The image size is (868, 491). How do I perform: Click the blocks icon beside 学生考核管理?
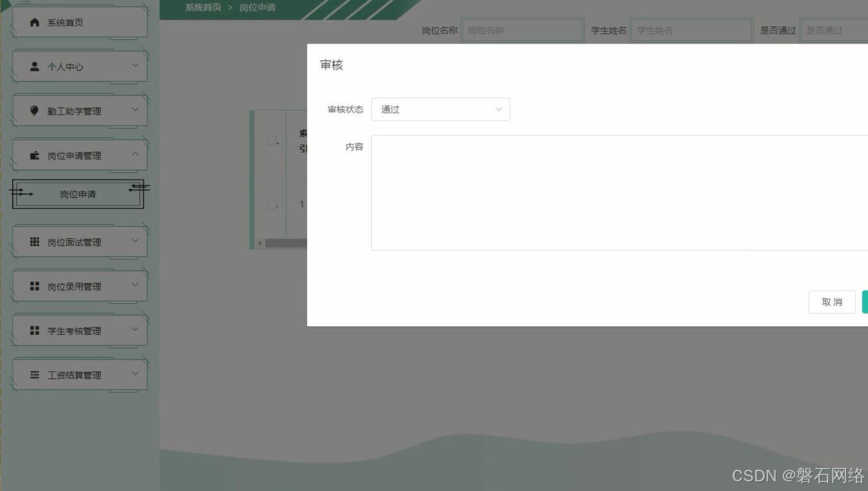(x=34, y=330)
